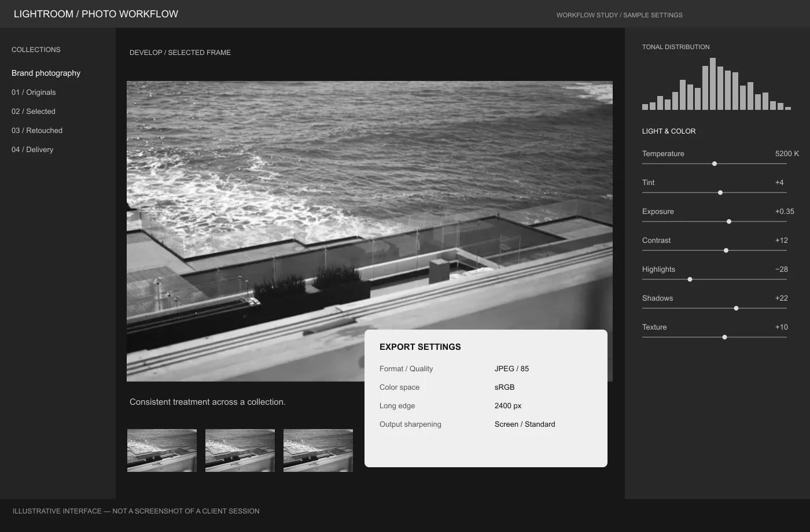Click the EXPORT SETTINGS heading
This screenshot has height=532, width=810.
[420, 347]
